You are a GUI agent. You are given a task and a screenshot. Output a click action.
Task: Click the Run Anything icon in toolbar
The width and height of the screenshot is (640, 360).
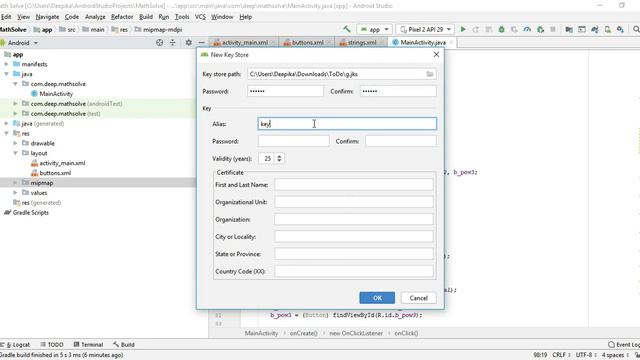pos(582,29)
